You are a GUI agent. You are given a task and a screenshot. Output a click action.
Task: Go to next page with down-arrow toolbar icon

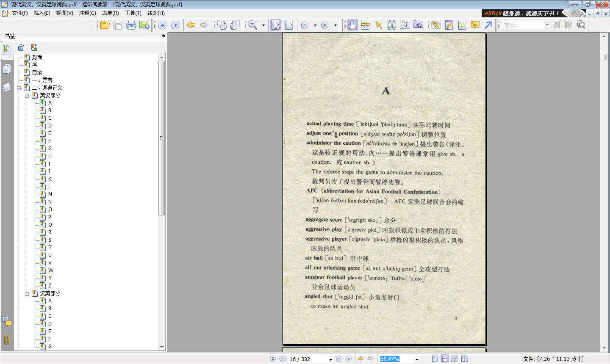(x=175, y=25)
